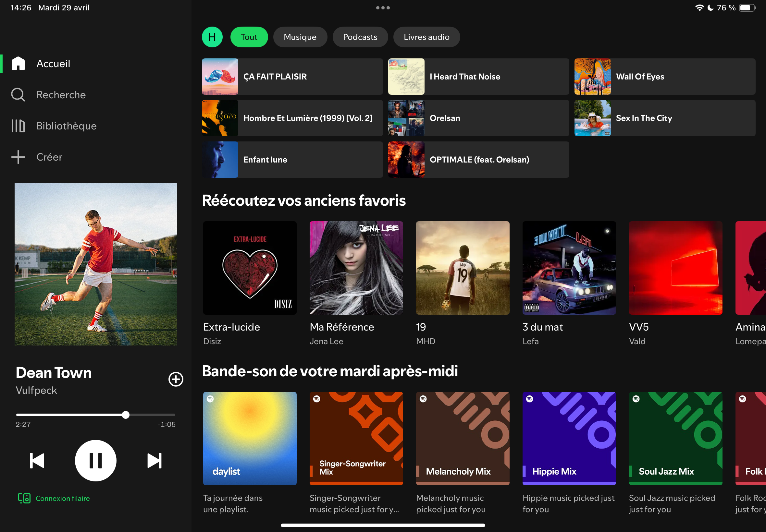
Task: Click the Accueil label in sidebar
Action: pos(53,64)
